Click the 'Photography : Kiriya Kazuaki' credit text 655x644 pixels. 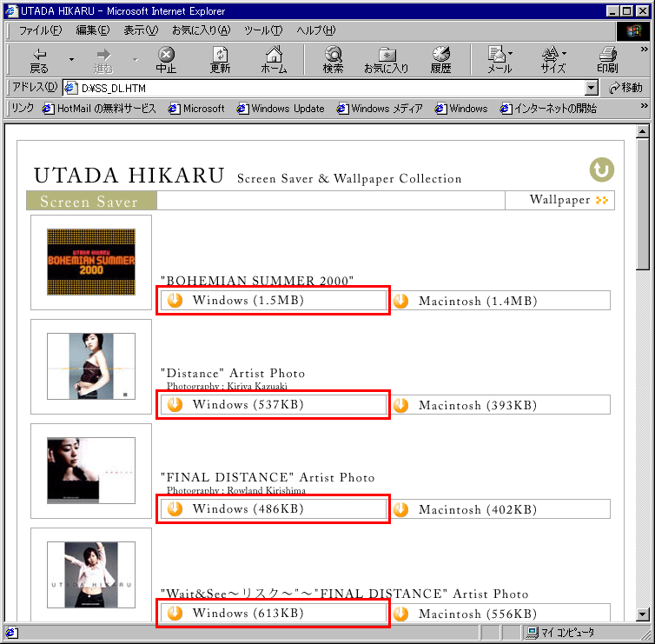[x=228, y=386]
